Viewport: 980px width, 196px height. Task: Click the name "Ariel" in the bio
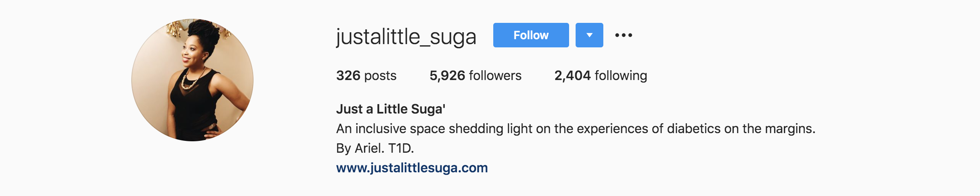(x=368, y=148)
